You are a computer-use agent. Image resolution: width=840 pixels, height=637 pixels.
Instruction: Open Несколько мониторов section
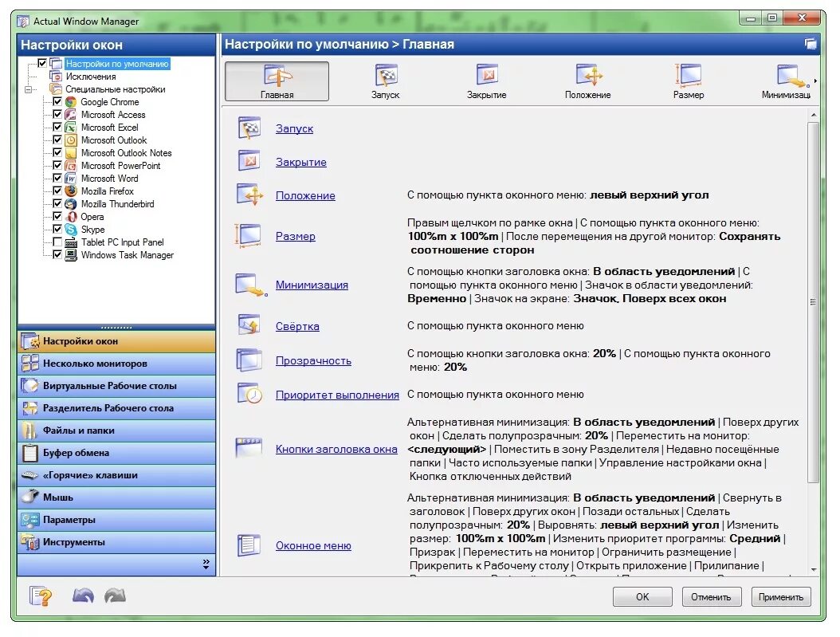(x=116, y=364)
